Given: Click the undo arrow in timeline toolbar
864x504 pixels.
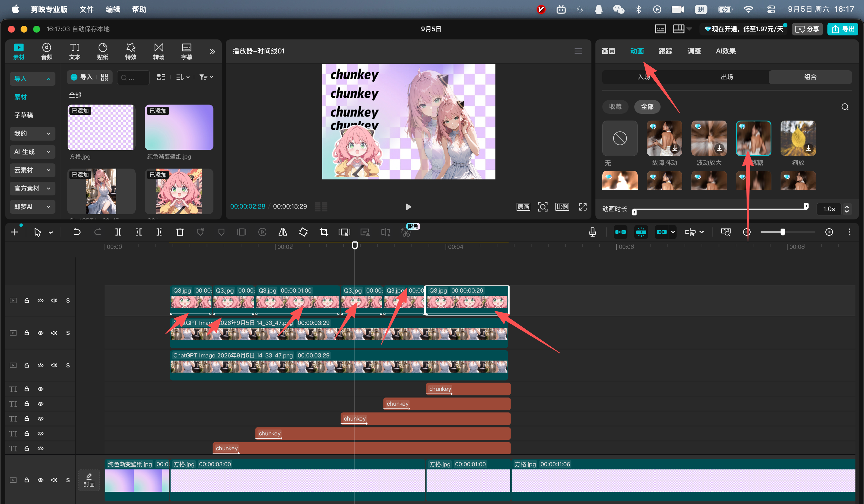Looking at the screenshot, I should pyautogui.click(x=77, y=232).
